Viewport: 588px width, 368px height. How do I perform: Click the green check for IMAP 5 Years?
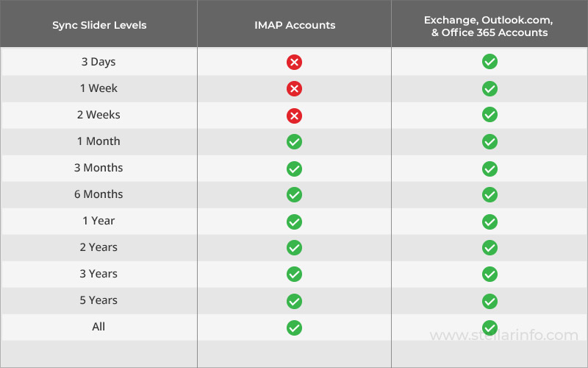[294, 300]
